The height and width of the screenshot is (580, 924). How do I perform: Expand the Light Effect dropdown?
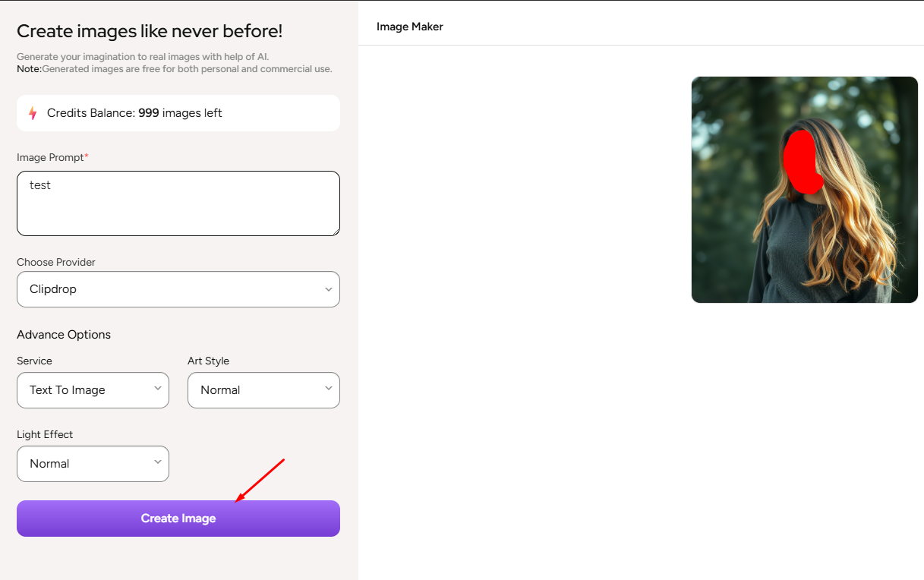pyautogui.click(x=93, y=464)
